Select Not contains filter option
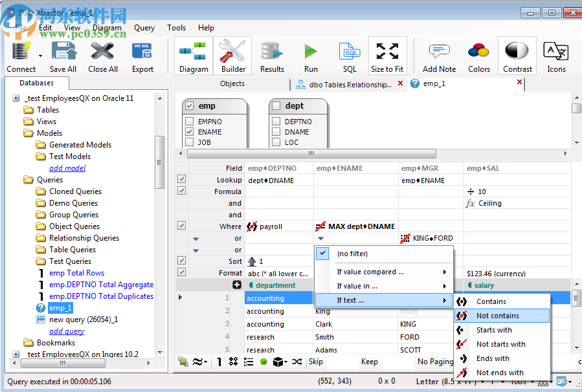Screen dimensions: 582x392 click(x=497, y=316)
